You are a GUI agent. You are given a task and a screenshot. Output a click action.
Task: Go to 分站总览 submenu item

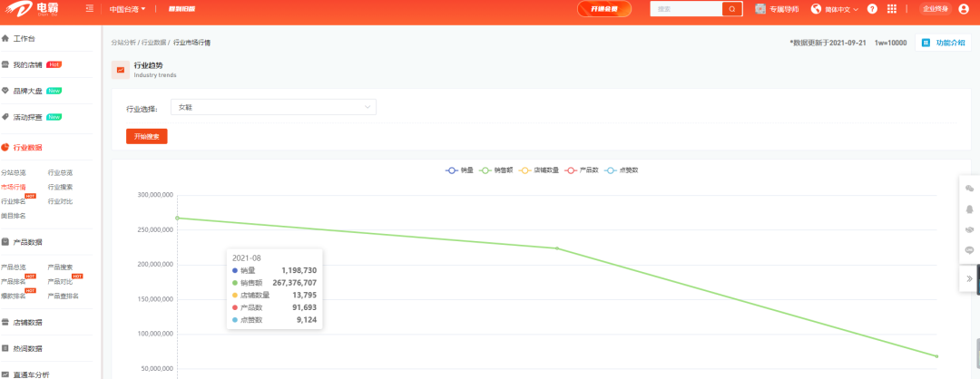tap(13, 172)
